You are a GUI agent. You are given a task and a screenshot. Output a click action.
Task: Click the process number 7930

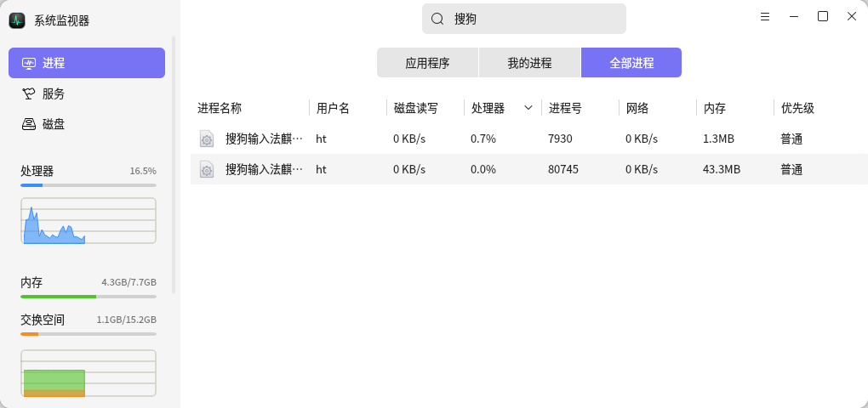point(560,139)
